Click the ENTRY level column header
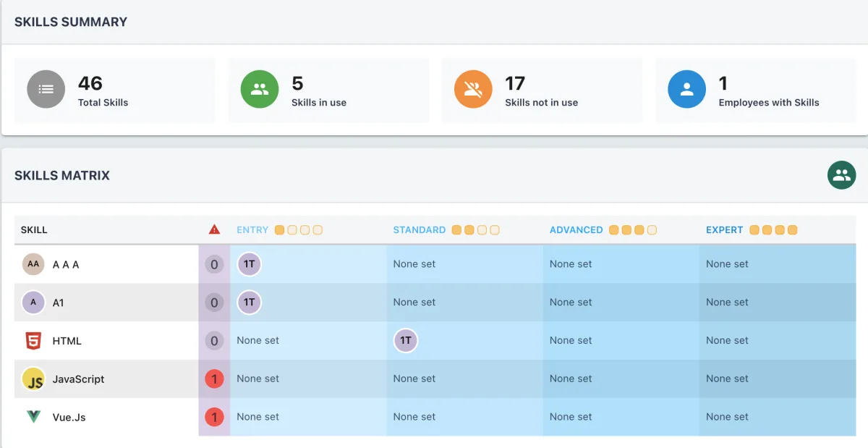The width and height of the screenshot is (868, 448). click(252, 230)
